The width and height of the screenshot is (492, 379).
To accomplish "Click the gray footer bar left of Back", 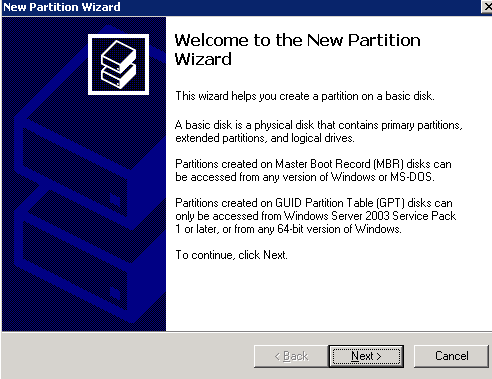I will click(x=127, y=356).
